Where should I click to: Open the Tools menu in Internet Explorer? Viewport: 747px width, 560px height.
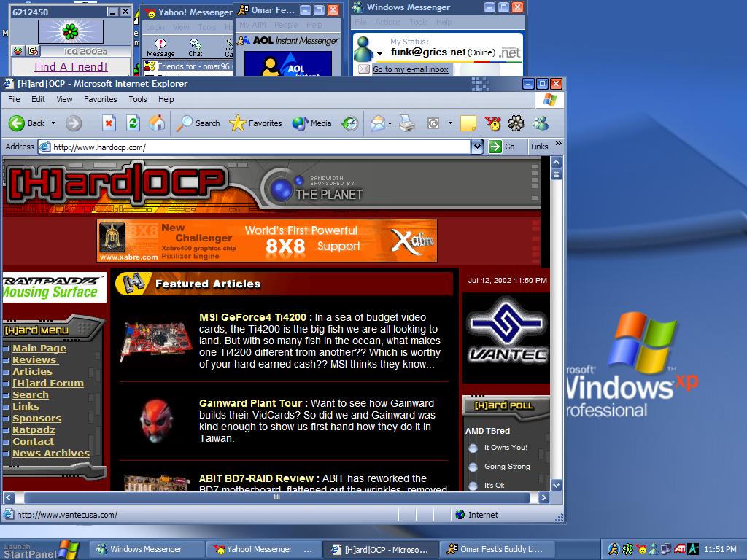coord(138,99)
